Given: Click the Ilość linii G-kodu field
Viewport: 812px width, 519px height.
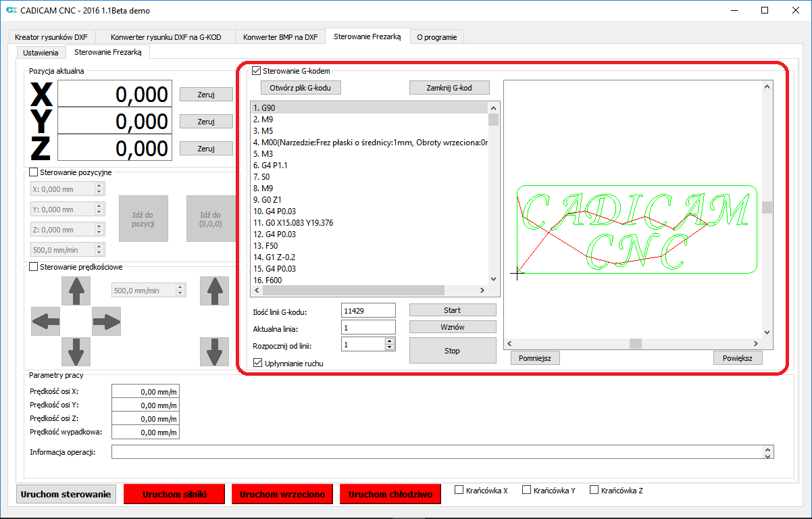Looking at the screenshot, I should point(368,310).
